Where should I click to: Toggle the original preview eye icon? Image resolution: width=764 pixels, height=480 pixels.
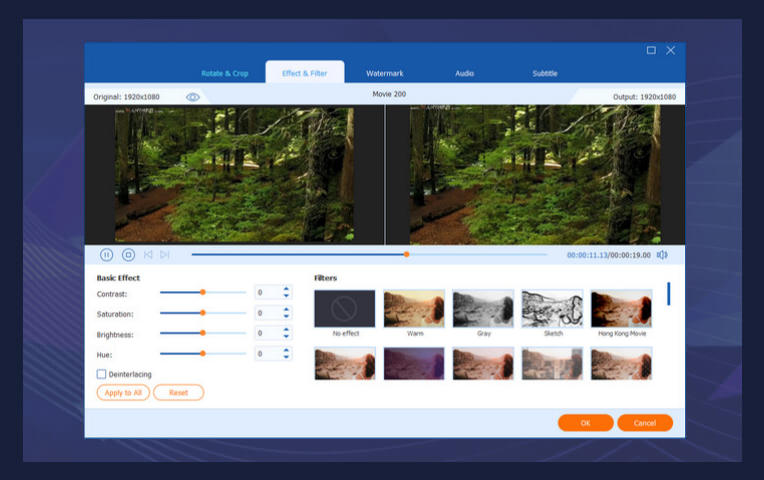click(x=193, y=97)
